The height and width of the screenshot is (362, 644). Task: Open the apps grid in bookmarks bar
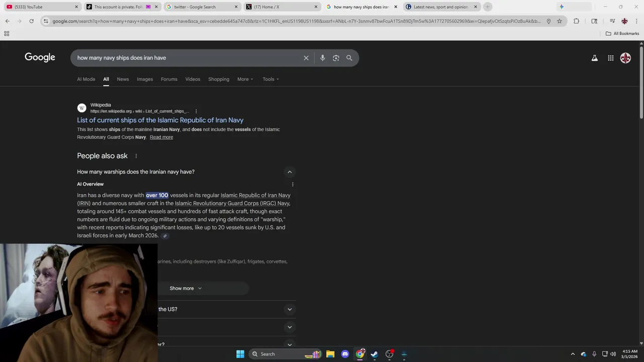coord(7,34)
